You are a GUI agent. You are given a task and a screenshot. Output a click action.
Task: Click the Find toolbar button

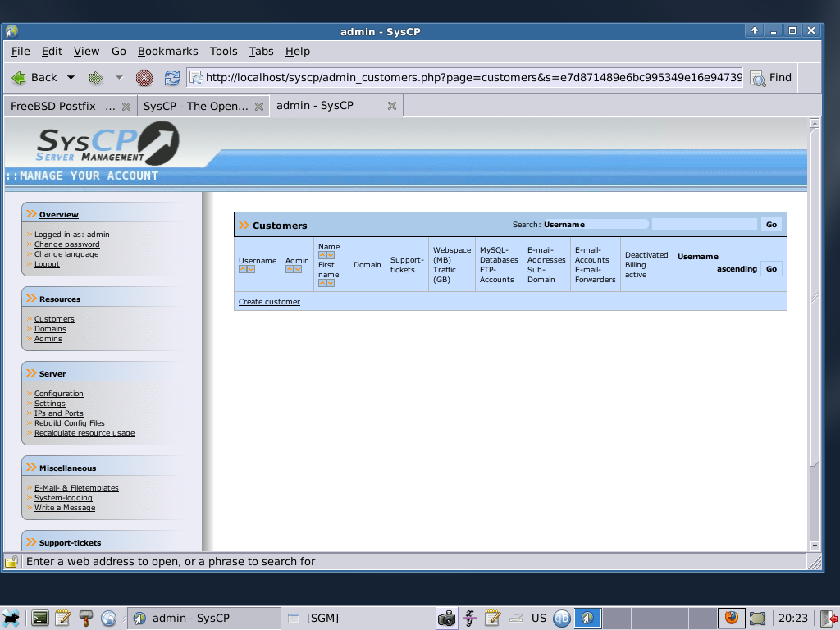point(771,78)
